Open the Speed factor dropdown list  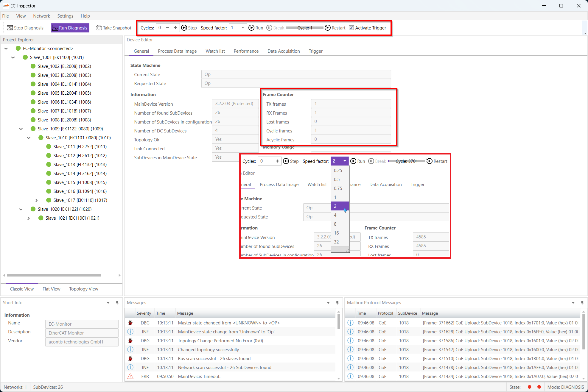(x=345, y=161)
